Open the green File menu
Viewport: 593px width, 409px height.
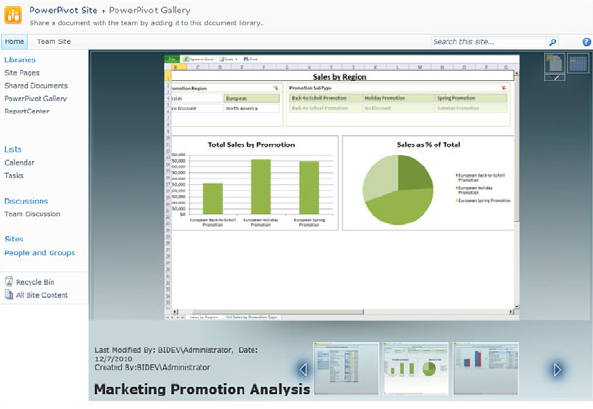(172, 59)
